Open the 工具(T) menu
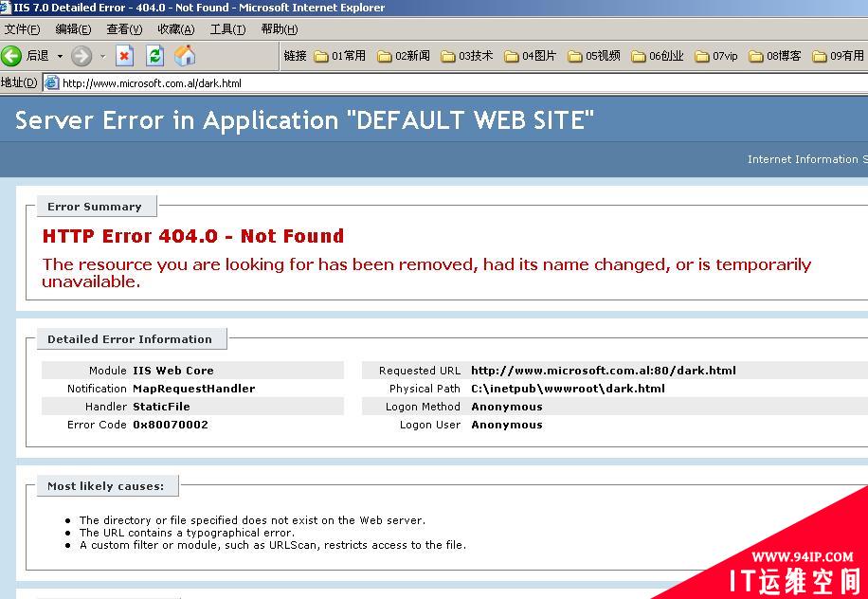The image size is (868, 599). tap(227, 29)
